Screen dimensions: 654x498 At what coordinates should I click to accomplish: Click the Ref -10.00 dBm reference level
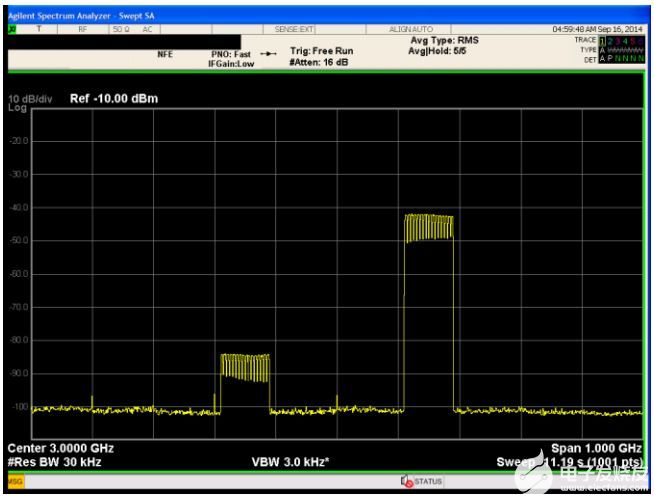pyautogui.click(x=114, y=99)
